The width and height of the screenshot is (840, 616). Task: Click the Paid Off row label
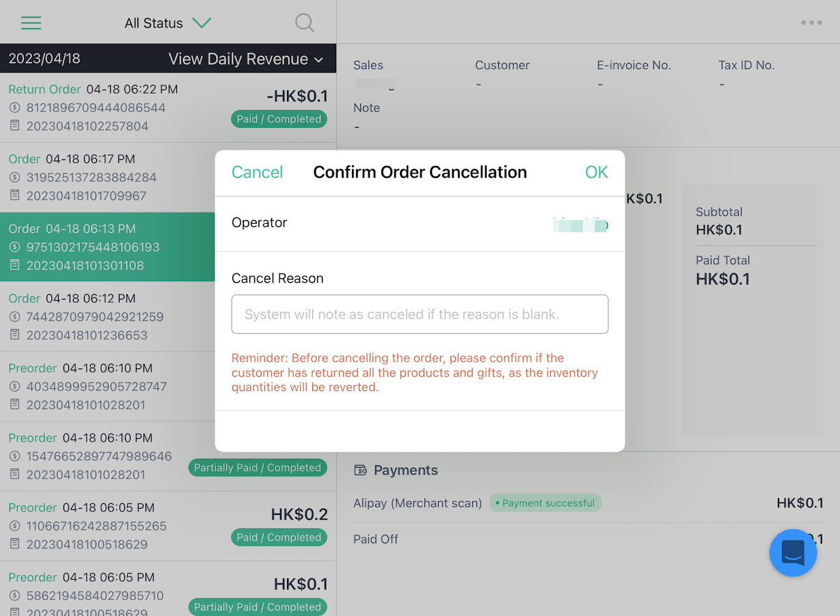[x=376, y=539]
